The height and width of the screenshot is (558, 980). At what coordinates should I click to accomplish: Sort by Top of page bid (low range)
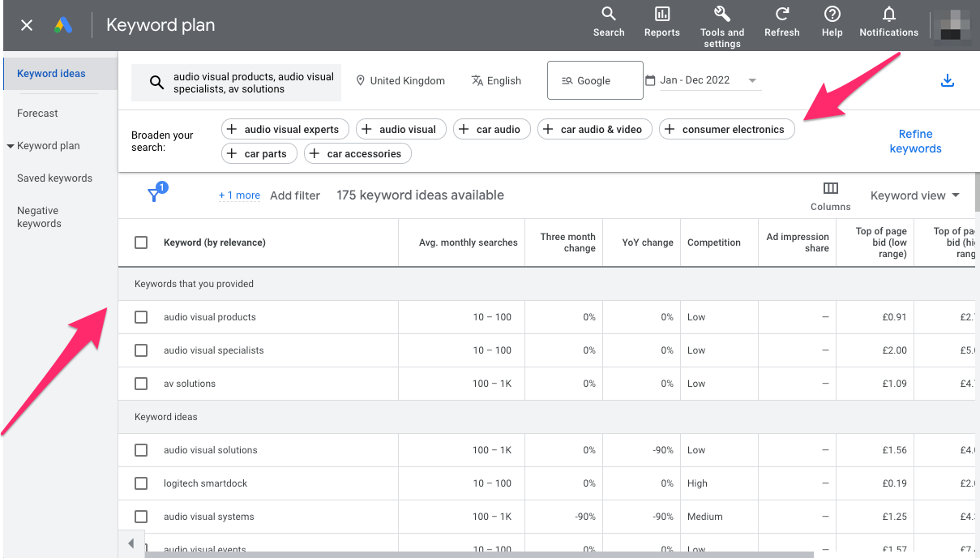tap(881, 243)
